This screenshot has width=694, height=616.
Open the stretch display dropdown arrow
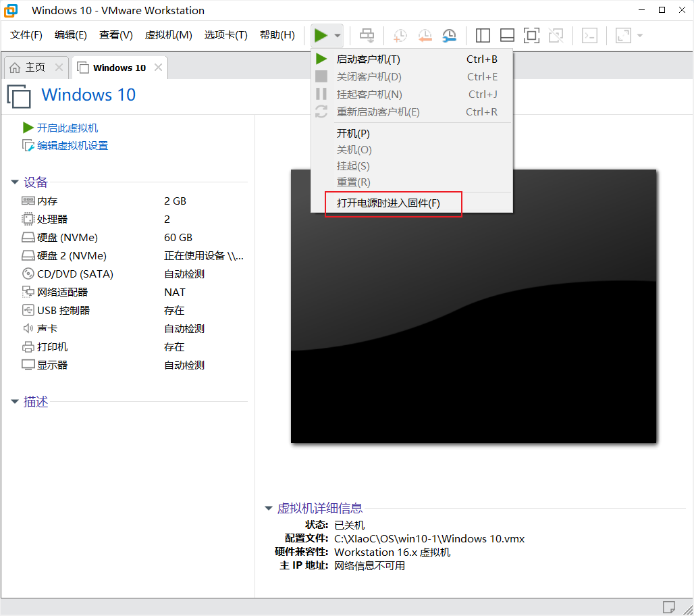click(x=640, y=35)
